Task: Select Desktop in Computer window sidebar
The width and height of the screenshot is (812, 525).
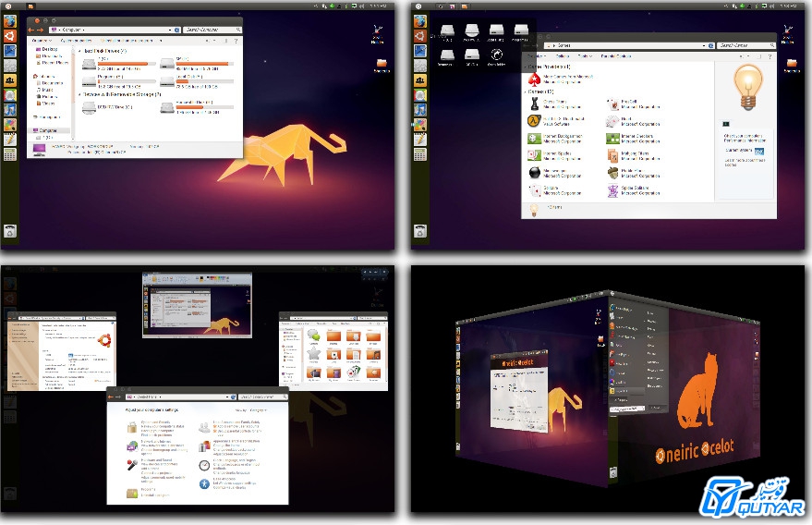Action: click(x=46, y=49)
